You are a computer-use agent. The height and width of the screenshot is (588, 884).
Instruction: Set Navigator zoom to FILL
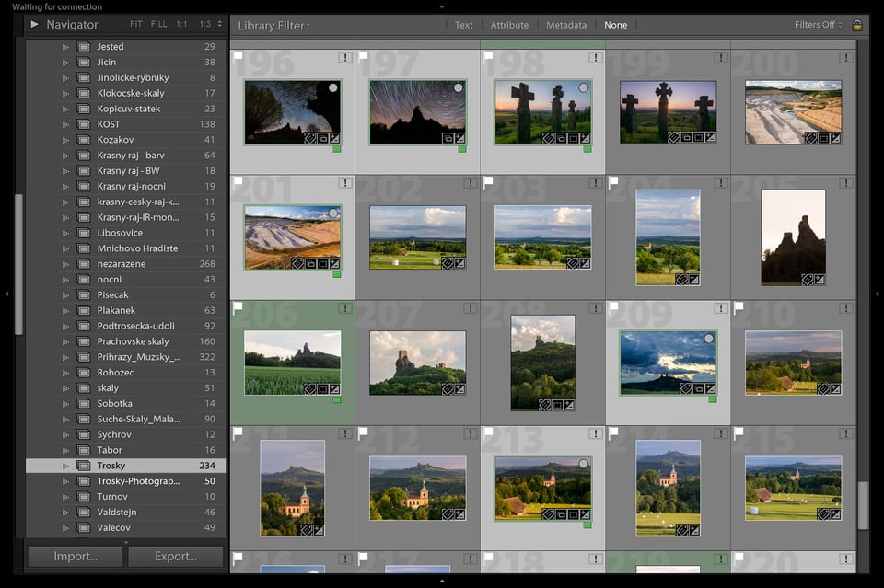[159, 24]
